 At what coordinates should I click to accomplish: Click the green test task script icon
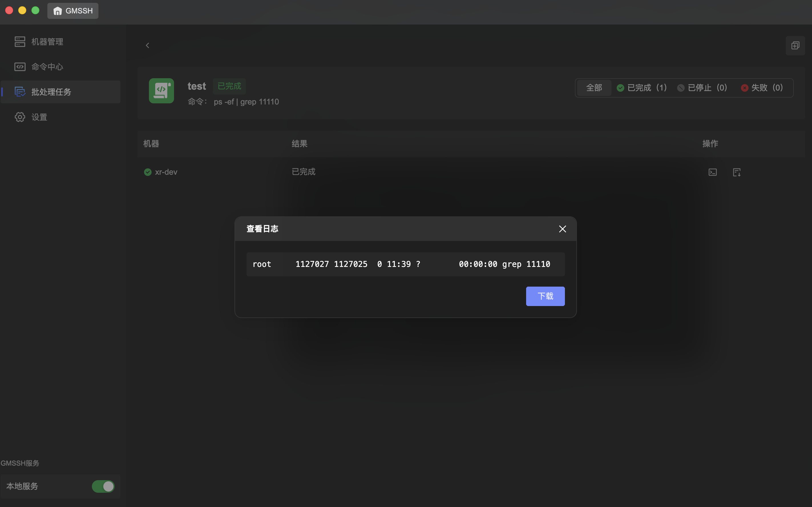point(161,91)
